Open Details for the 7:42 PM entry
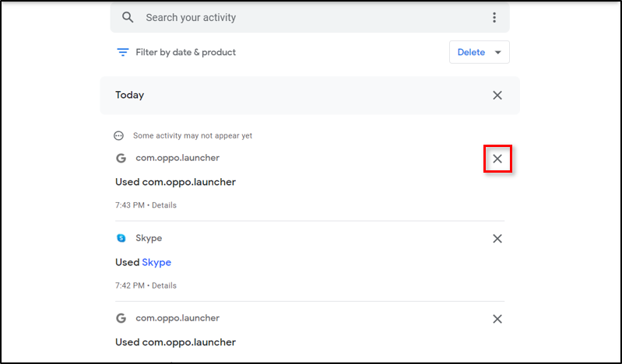 [x=164, y=285]
